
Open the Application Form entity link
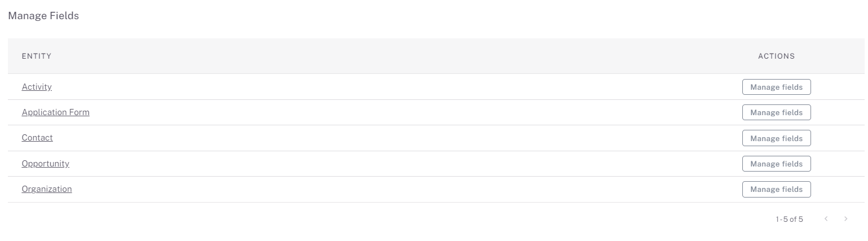(55, 112)
